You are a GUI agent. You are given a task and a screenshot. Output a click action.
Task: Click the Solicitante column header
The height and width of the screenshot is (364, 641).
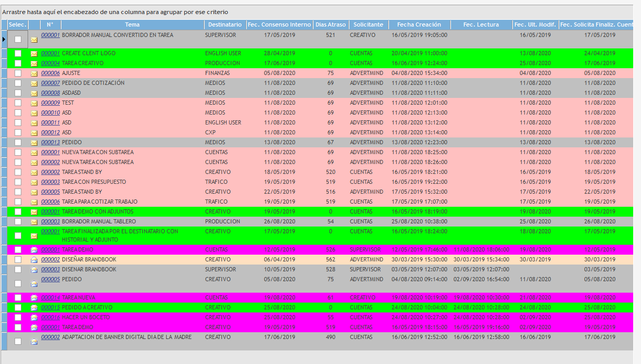(368, 24)
